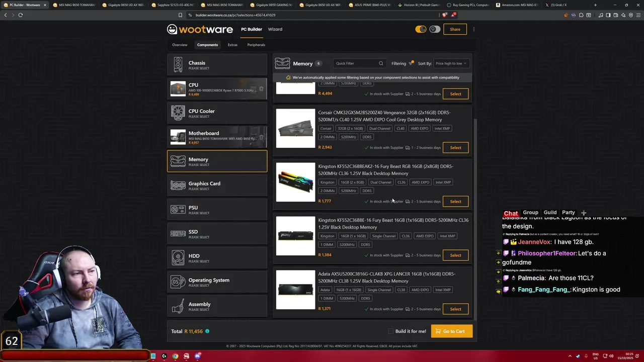Select the Adata XPG Lancer 16GB memory
Image resolution: width=644 pixels, height=362 pixels.
pyautogui.click(x=455, y=309)
